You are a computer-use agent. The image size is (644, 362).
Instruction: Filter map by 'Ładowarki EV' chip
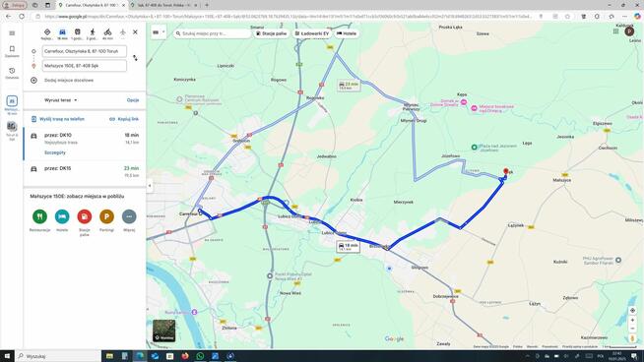click(x=312, y=33)
